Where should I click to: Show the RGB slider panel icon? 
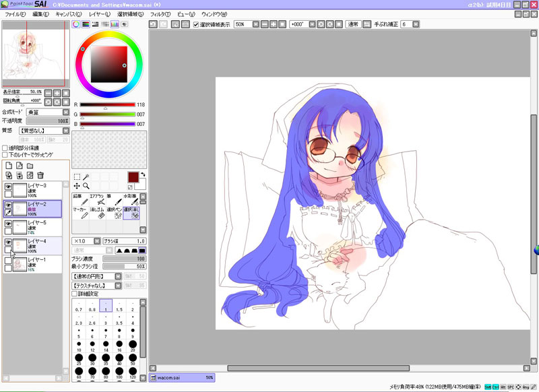pos(86,24)
